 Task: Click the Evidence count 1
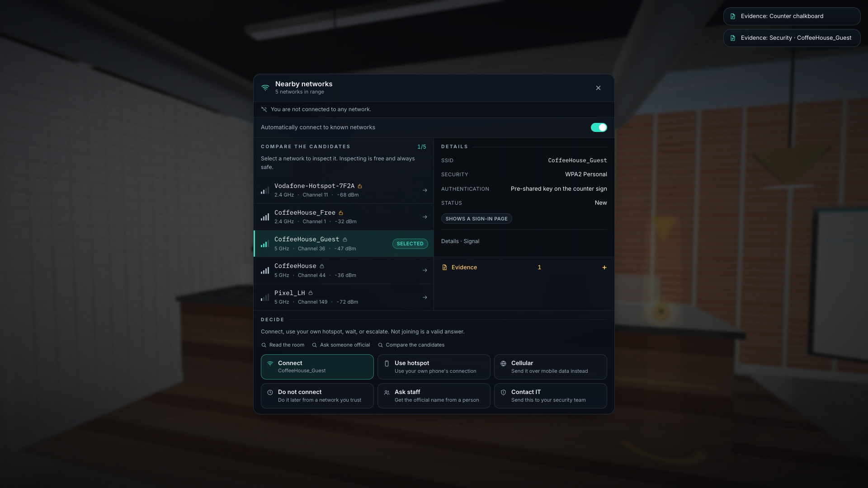point(539,267)
